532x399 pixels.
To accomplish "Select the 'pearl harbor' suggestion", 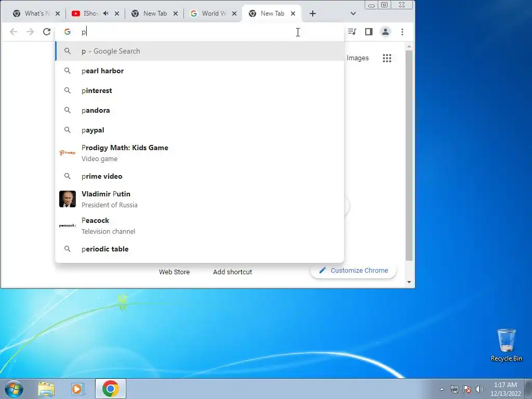I will pyautogui.click(x=199, y=71).
